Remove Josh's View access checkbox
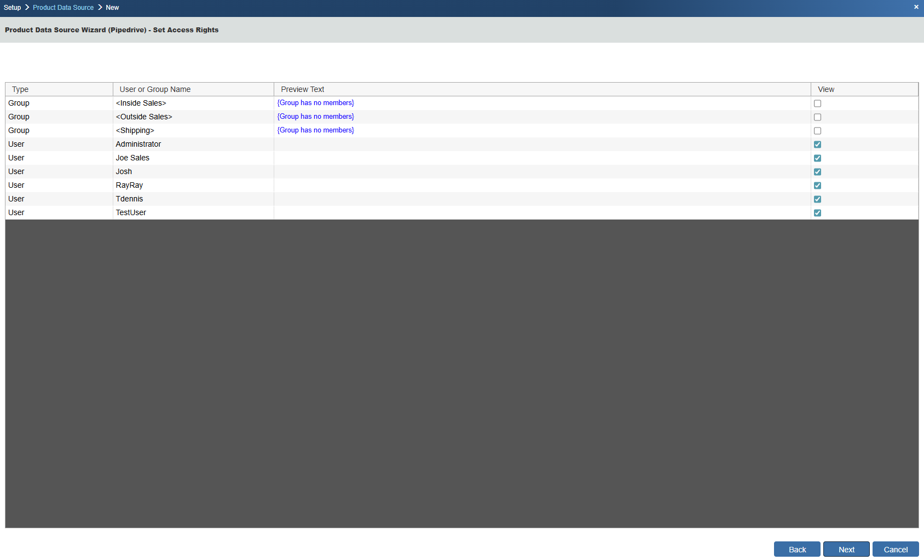Screen dimensions: 924x560 (817, 172)
